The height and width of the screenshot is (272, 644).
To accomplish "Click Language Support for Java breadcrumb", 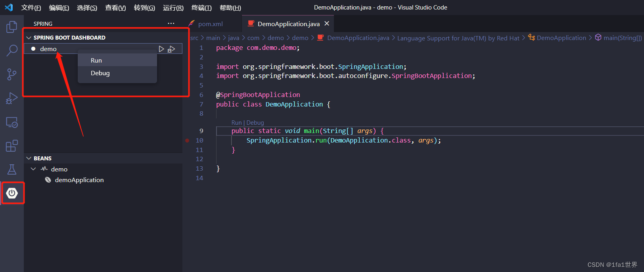I will click(x=458, y=38).
